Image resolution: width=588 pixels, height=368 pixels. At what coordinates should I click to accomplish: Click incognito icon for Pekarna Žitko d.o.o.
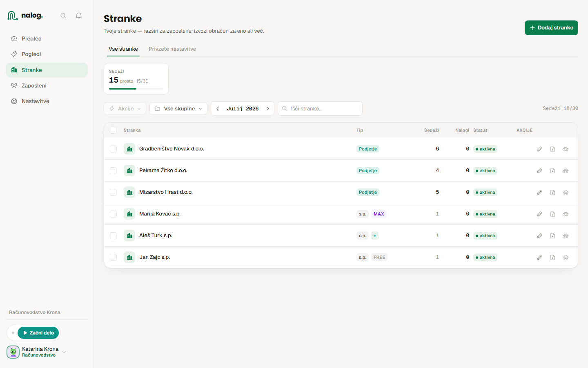point(566,171)
